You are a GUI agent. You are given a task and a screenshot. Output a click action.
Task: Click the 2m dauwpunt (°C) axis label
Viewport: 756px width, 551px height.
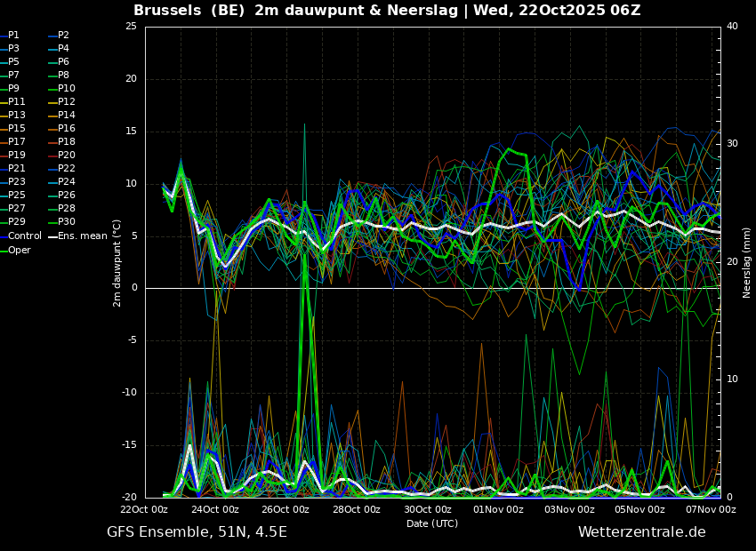pyautogui.click(x=117, y=262)
